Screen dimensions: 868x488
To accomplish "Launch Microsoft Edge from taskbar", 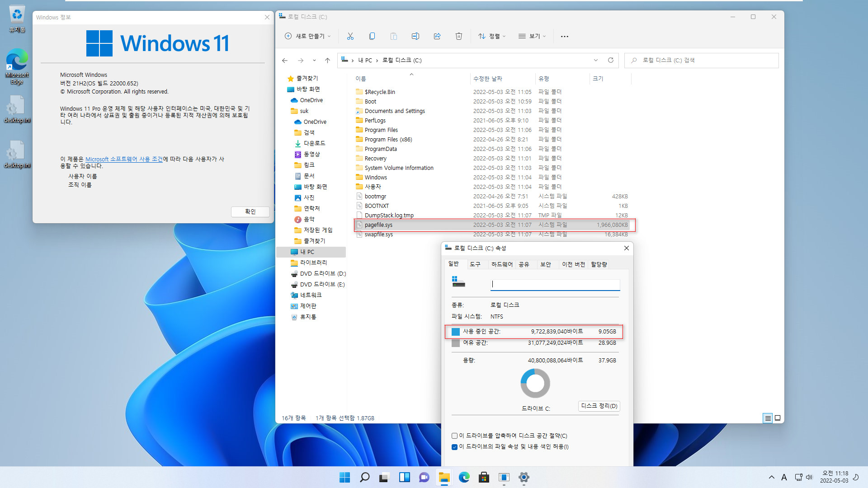I will pyautogui.click(x=464, y=477).
